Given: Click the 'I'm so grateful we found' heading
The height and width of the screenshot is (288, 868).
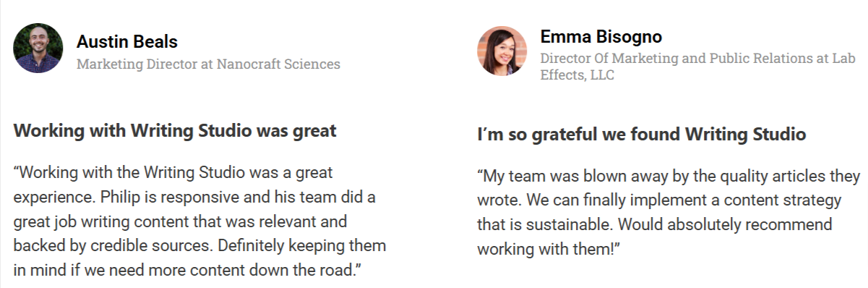Looking at the screenshot, I should tap(641, 135).
